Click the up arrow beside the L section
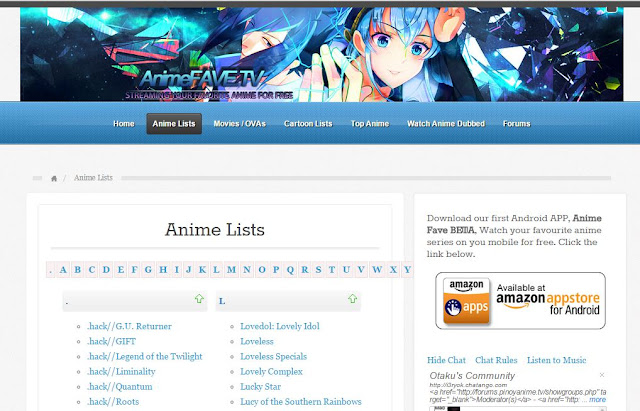The width and height of the screenshot is (640, 411). 353,299
